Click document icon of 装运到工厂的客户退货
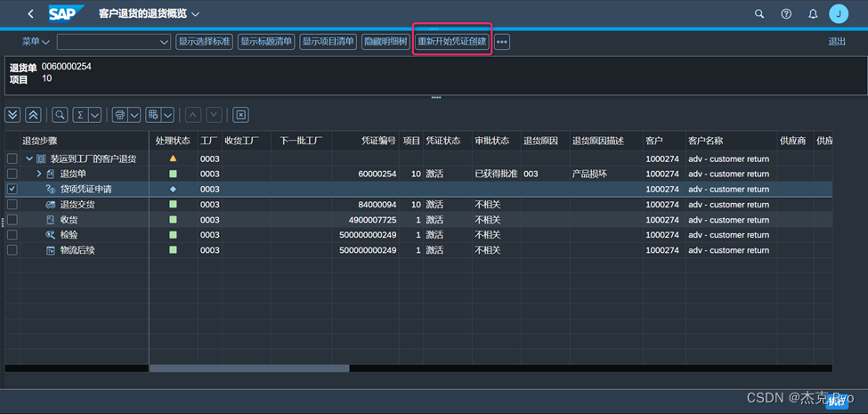 40,158
